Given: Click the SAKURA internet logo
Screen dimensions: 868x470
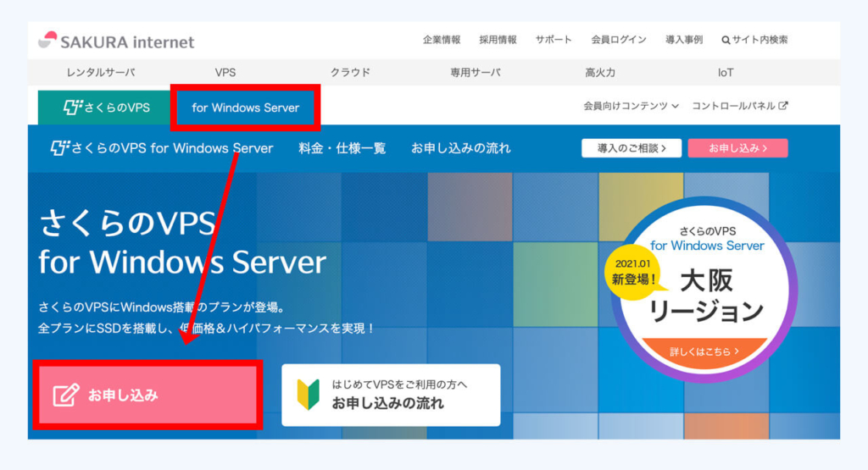Looking at the screenshot, I should click(116, 41).
